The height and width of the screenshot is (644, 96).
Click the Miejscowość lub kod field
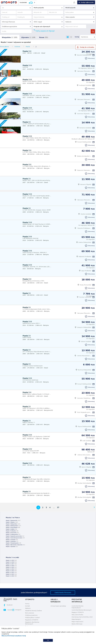(75, 26)
